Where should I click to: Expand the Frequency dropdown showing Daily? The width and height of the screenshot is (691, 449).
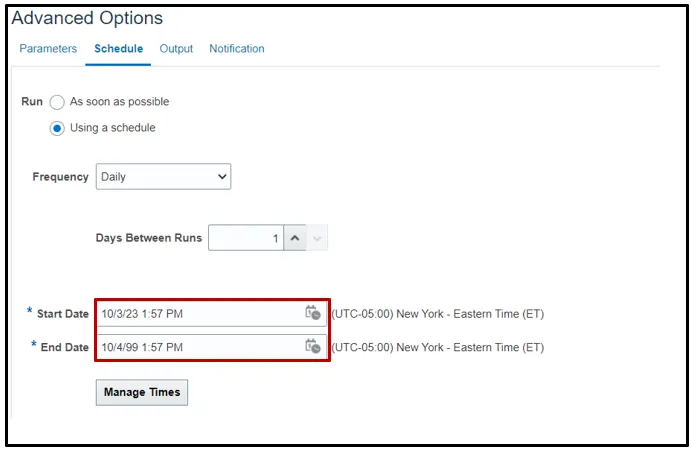pos(163,177)
